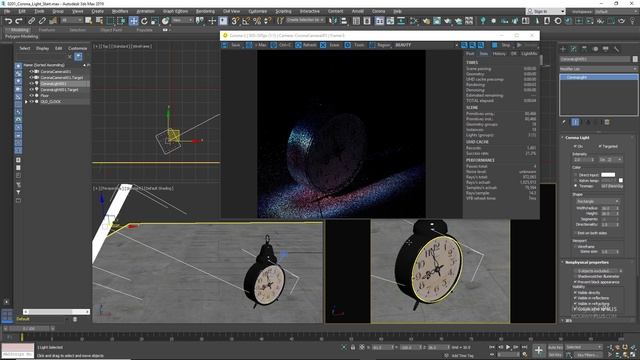This screenshot has width=640, height=360.
Task: Open the Modifier List dropdown
Action: coord(598,69)
